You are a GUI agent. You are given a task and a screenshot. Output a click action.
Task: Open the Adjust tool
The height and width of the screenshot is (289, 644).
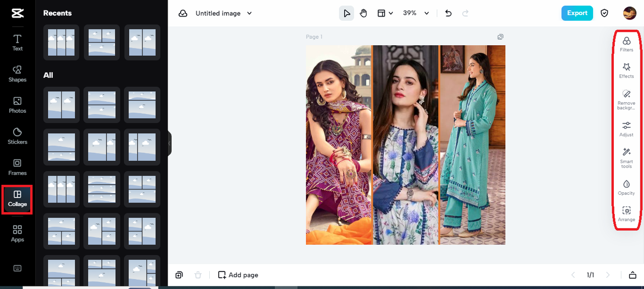coord(626,129)
